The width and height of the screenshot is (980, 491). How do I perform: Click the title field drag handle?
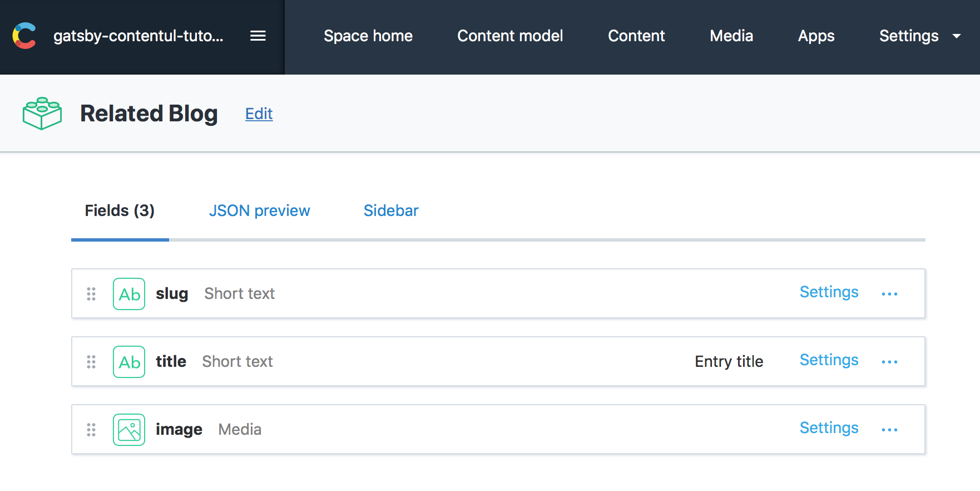coord(91,362)
